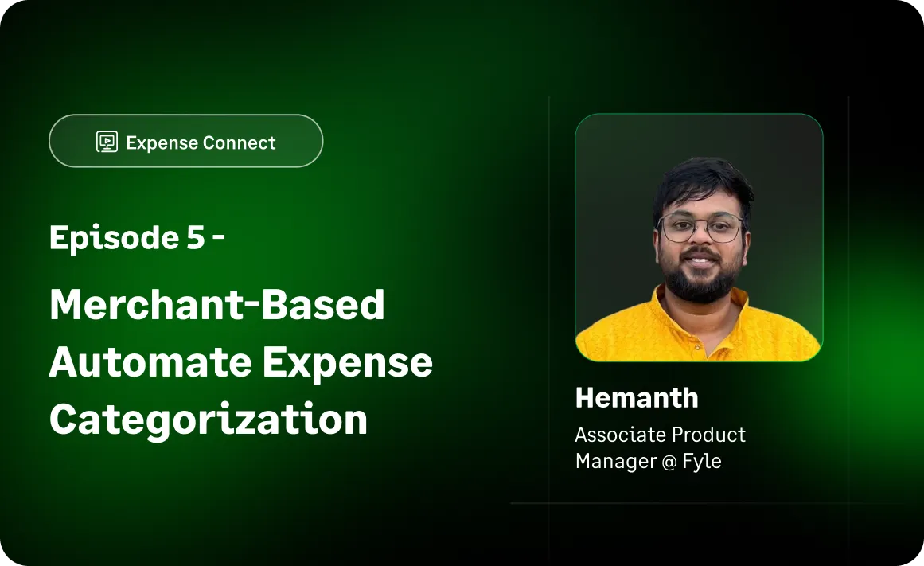Select the Expense Connect label text
924x566 pixels.
[201, 142]
